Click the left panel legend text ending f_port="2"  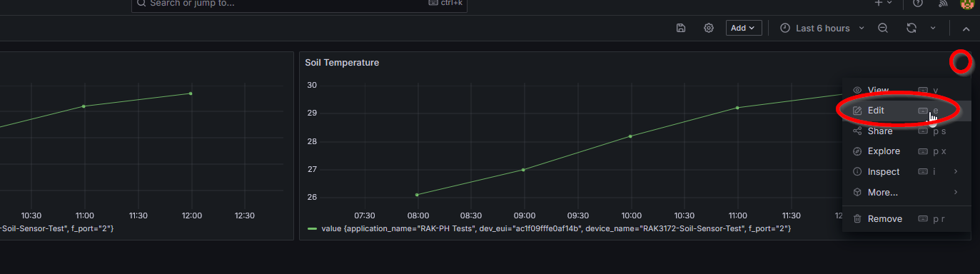(x=57, y=228)
